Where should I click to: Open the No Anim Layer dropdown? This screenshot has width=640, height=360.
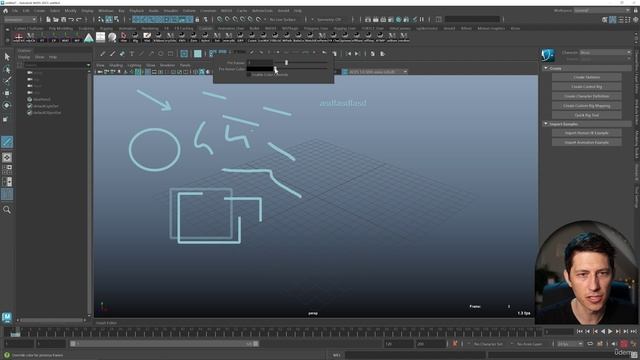pyautogui.click(x=530, y=344)
